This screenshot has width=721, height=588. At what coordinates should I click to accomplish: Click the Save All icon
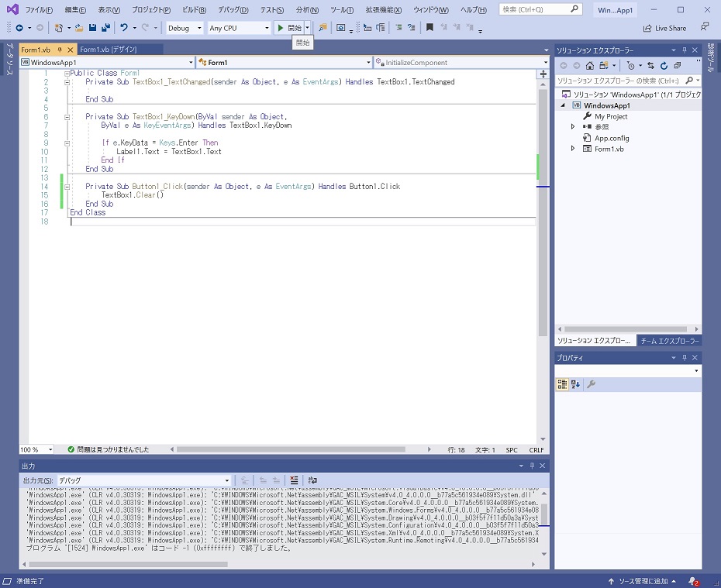pyautogui.click(x=105, y=28)
